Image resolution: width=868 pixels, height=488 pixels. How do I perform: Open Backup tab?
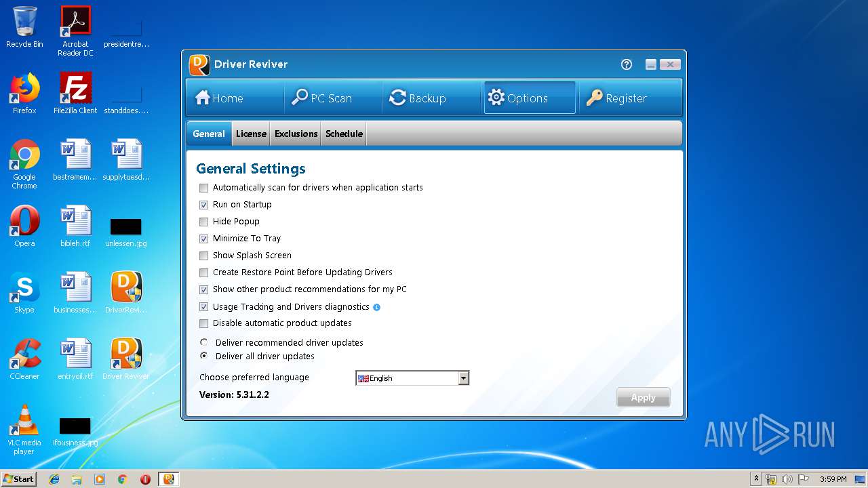point(432,98)
